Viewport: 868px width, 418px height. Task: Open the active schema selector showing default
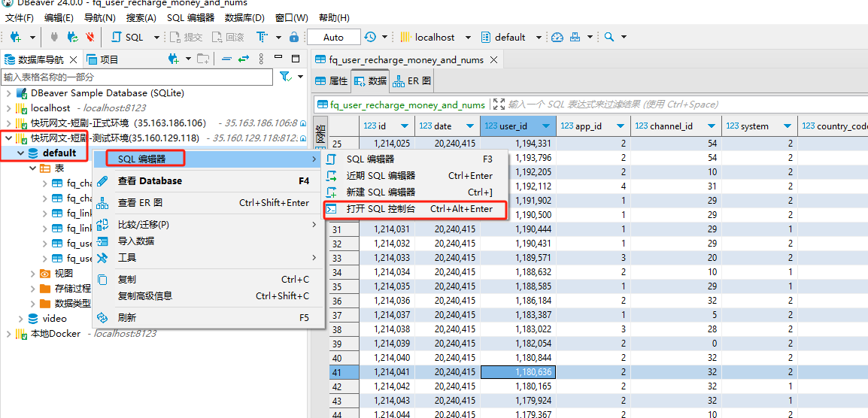tap(511, 37)
